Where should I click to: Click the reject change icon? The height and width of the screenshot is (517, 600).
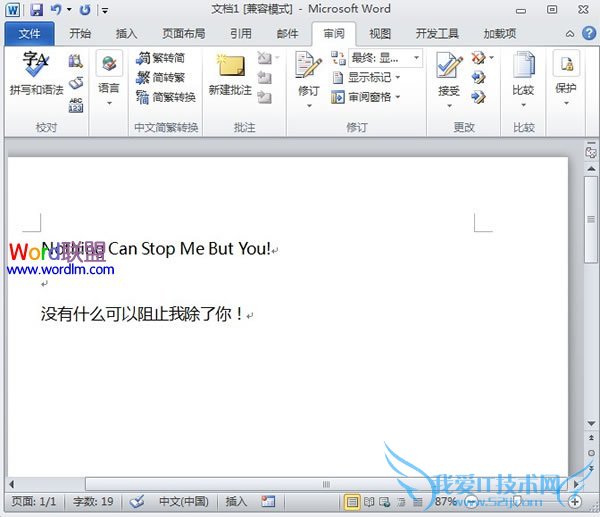pyautogui.click(x=478, y=58)
